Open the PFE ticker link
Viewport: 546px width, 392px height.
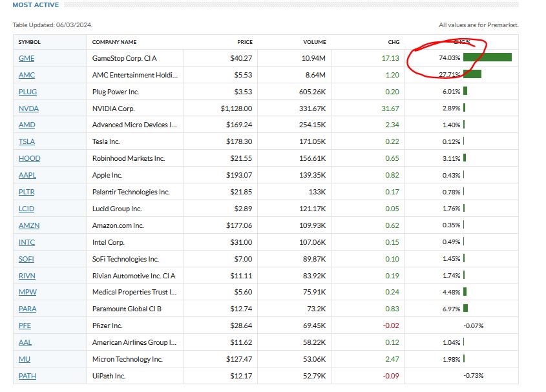click(25, 325)
